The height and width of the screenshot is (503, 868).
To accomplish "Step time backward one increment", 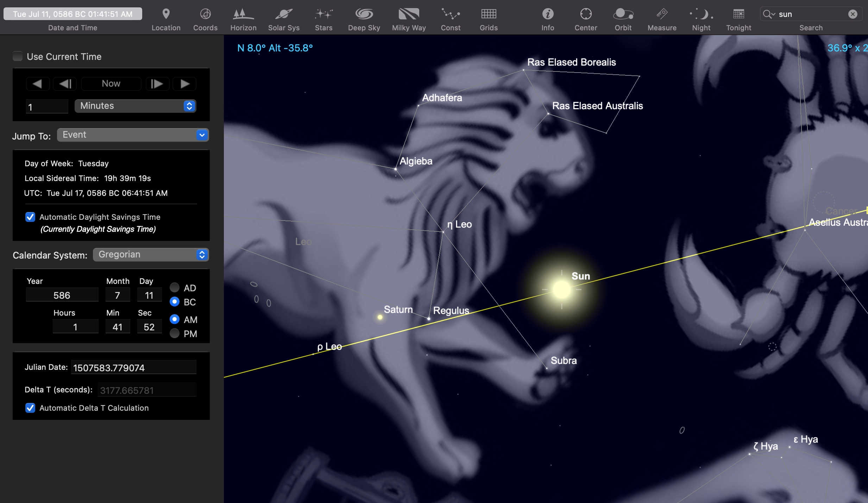I will pyautogui.click(x=65, y=84).
